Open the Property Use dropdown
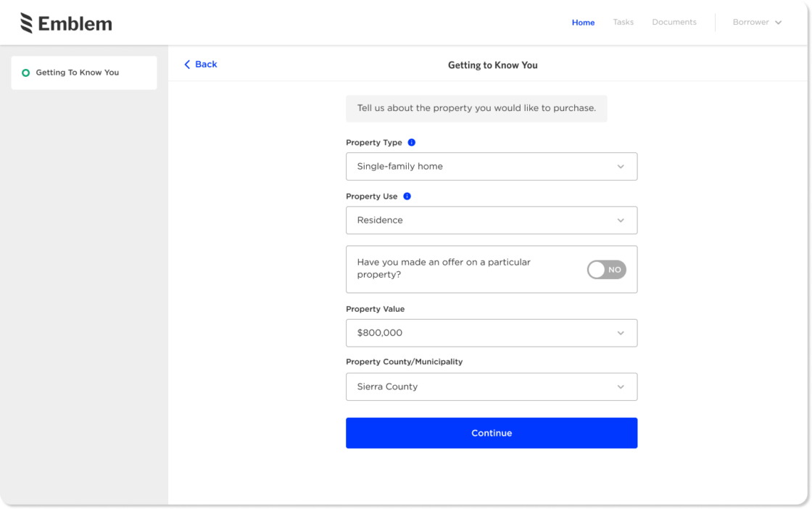Image resolution: width=812 pixels, height=509 pixels. click(x=492, y=220)
